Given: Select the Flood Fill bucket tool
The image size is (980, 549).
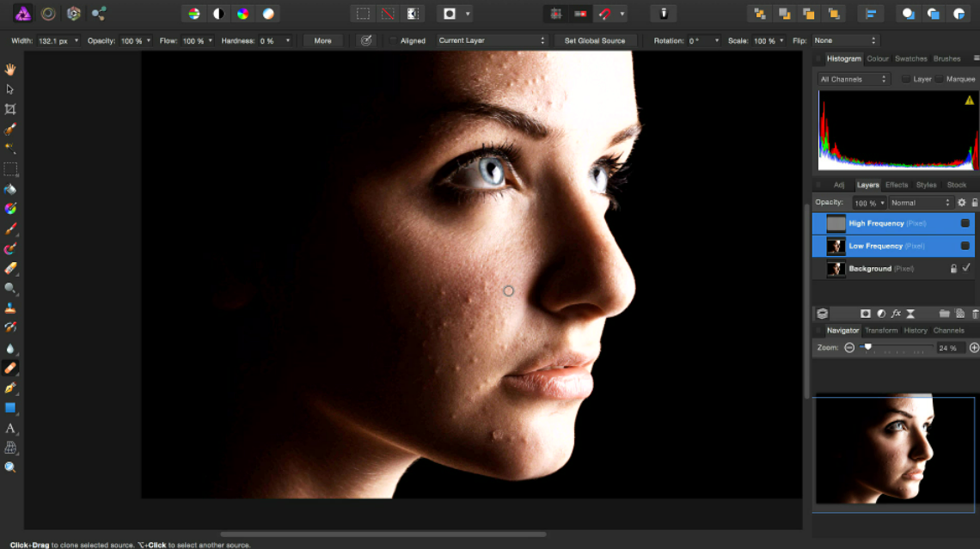Looking at the screenshot, I should coord(10,189).
